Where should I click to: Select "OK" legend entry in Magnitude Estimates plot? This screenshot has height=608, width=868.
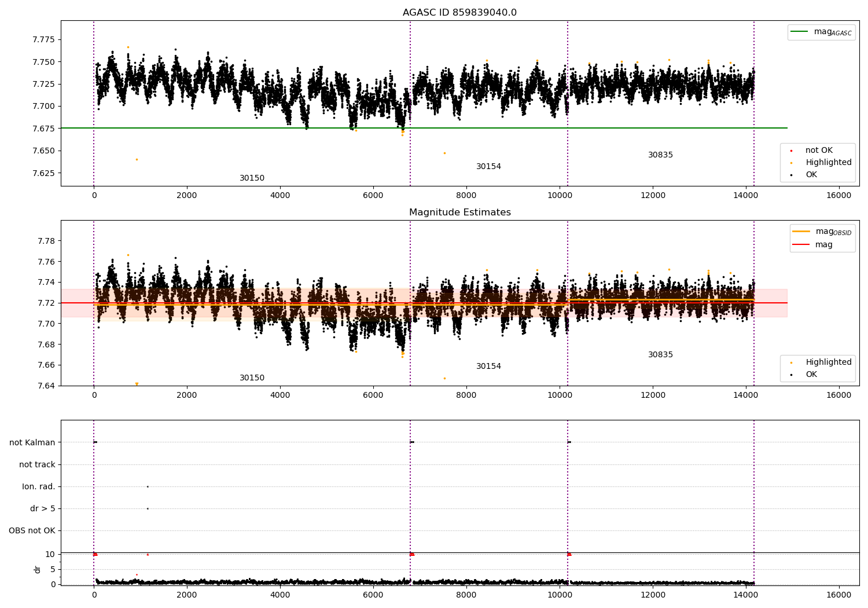click(811, 374)
